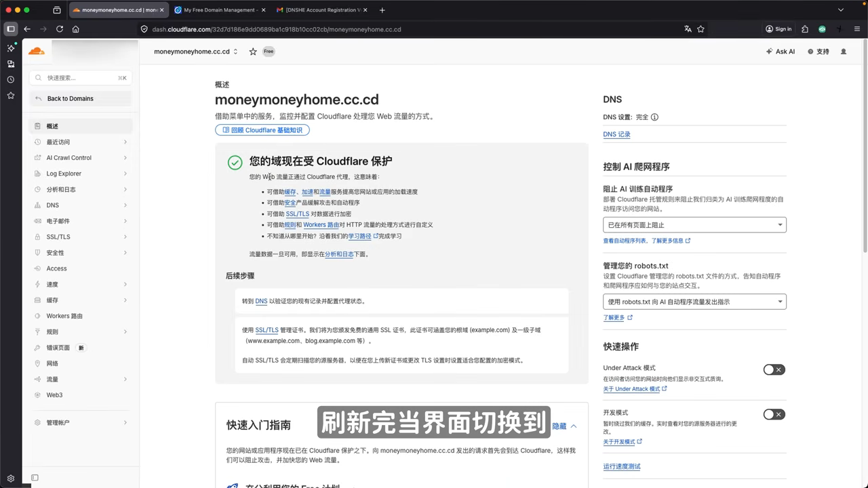Screen dimensions: 868x488
Task: Reload the page with refresh icon
Action: (60, 29)
